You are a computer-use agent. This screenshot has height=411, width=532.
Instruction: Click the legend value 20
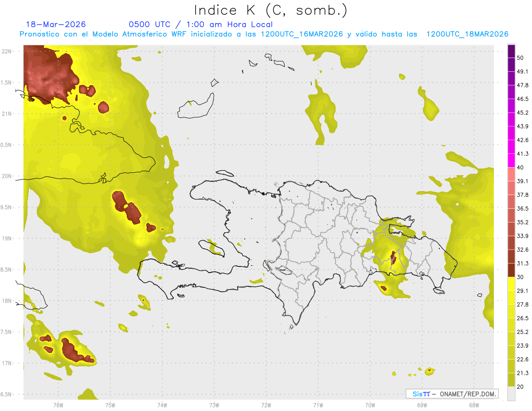click(520, 387)
